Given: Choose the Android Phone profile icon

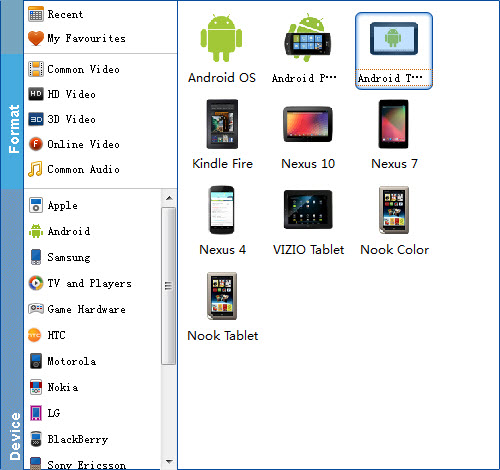Looking at the screenshot, I should [307, 38].
